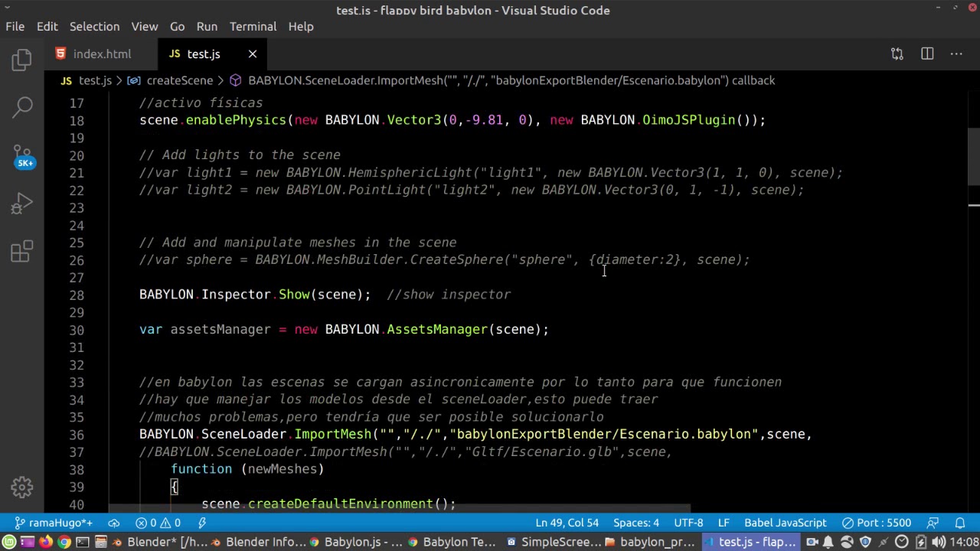Viewport: 980px width, 551px height.
Task: Click the system tray notification bell
Action: tap(828, 543)
